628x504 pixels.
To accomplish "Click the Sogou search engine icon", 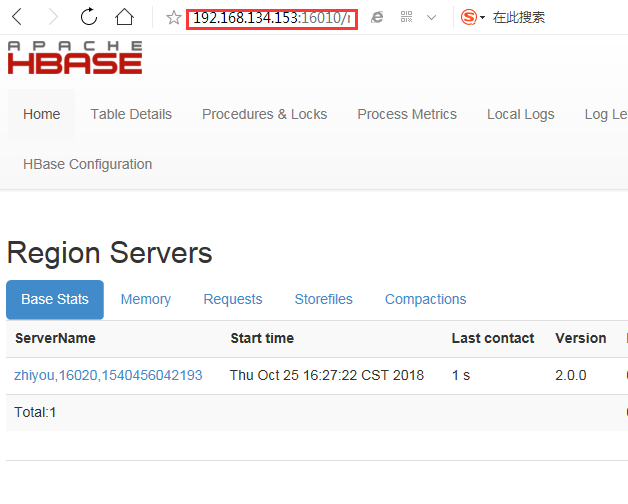I will click(469, 17).
